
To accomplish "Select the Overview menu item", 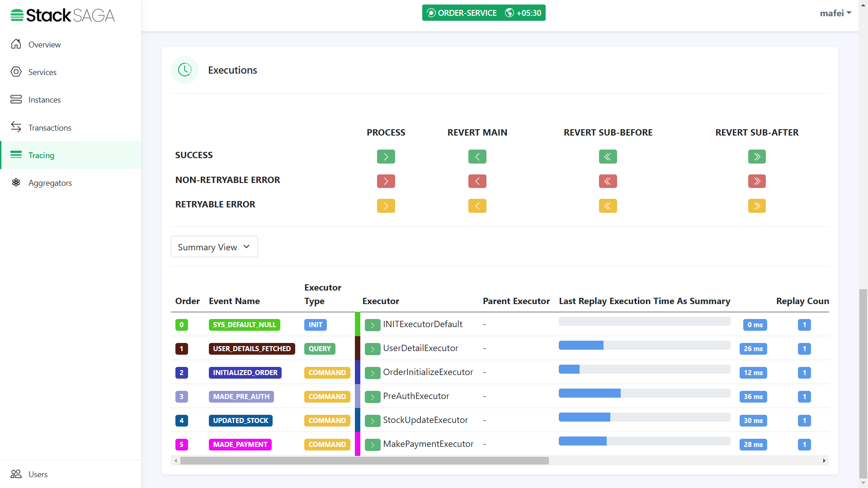I will coord(45,45).
